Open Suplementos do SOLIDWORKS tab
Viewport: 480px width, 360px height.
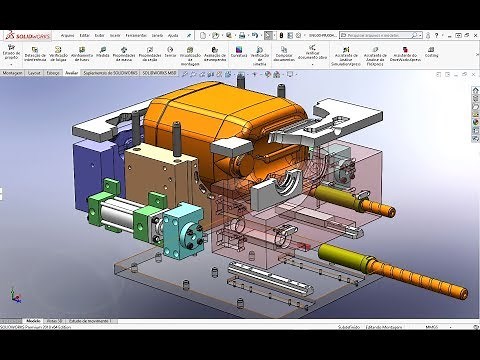pos(110,73)
